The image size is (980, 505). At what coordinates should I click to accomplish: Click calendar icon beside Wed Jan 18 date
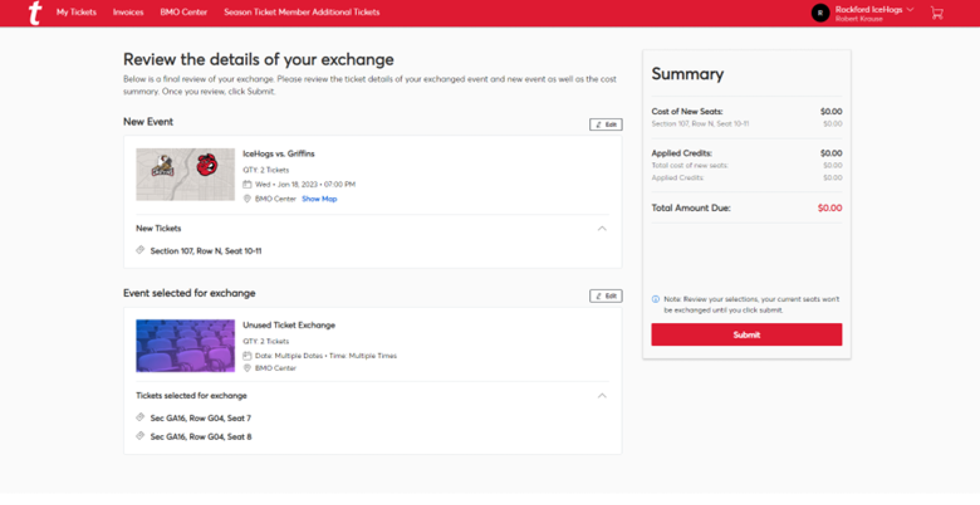coord(247,184)
